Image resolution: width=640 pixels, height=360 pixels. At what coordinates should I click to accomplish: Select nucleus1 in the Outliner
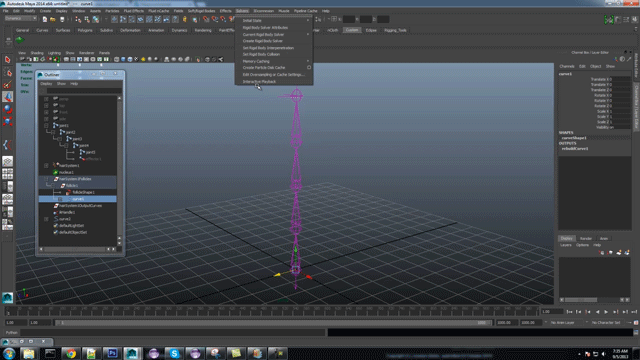click(x=66, y=172)
